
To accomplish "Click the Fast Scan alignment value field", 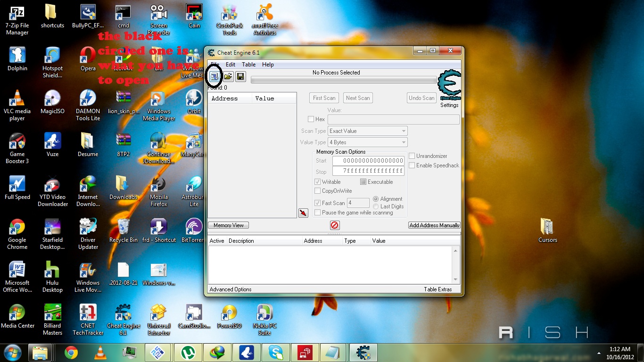I will [x=358, y=203].
